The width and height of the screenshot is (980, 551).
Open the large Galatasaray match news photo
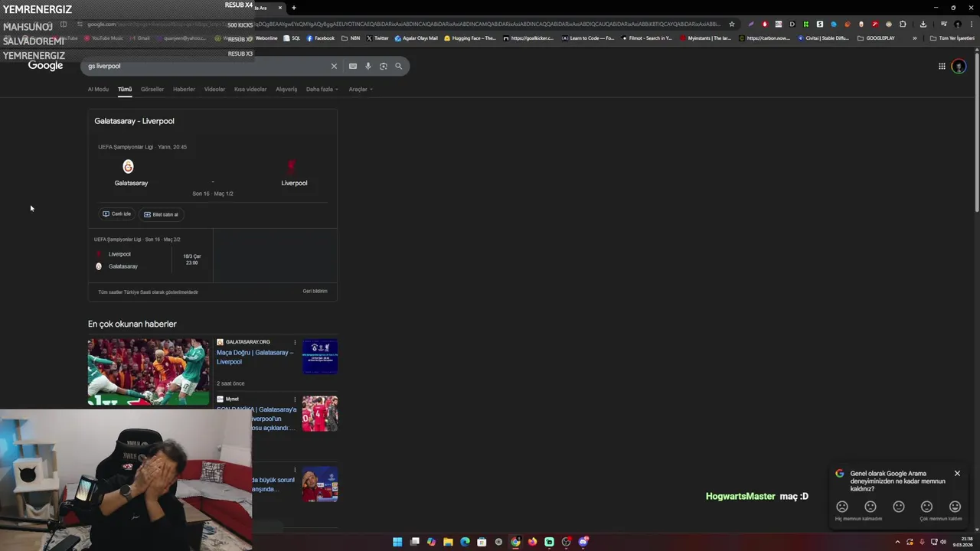pyautogui.click(x=149, y=372)
